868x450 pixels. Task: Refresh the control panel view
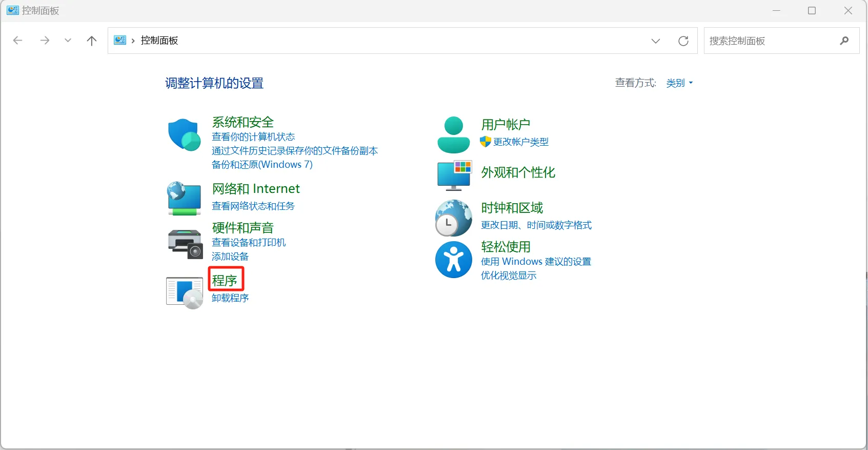683,41
